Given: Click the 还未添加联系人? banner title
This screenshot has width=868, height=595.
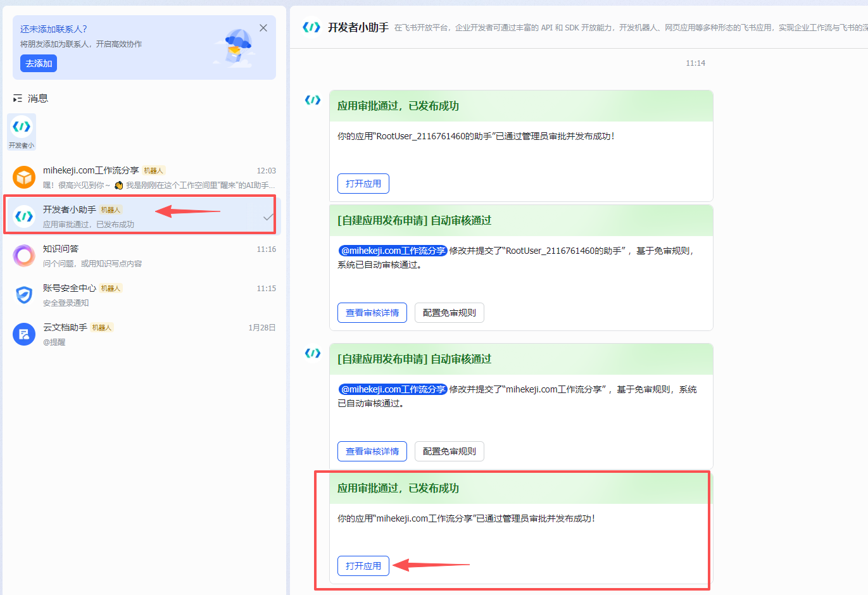Looking at the screenshot, I should click(54, 29).
